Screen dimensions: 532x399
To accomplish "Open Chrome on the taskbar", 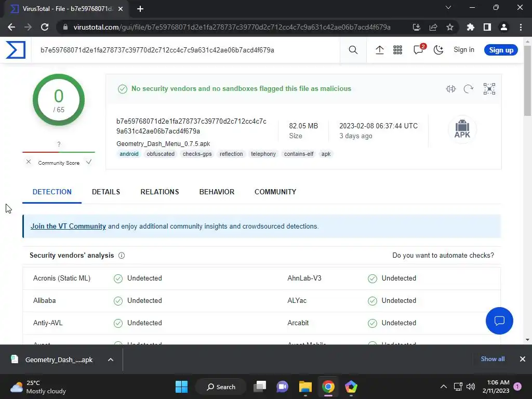I will (328, 387).
